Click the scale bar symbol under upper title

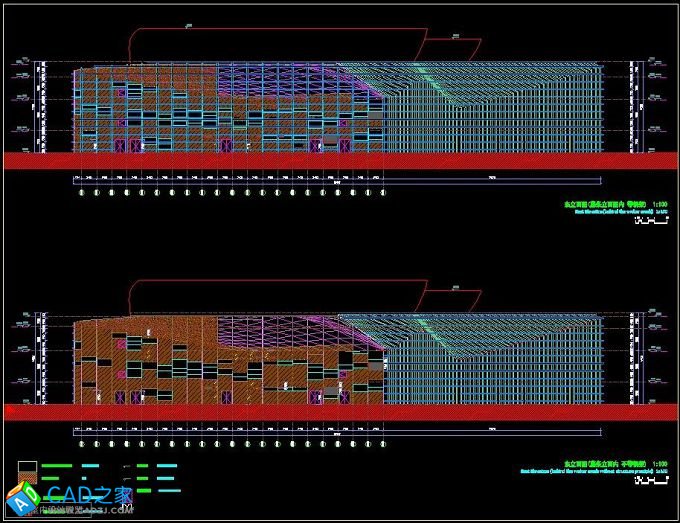(651, 222)
